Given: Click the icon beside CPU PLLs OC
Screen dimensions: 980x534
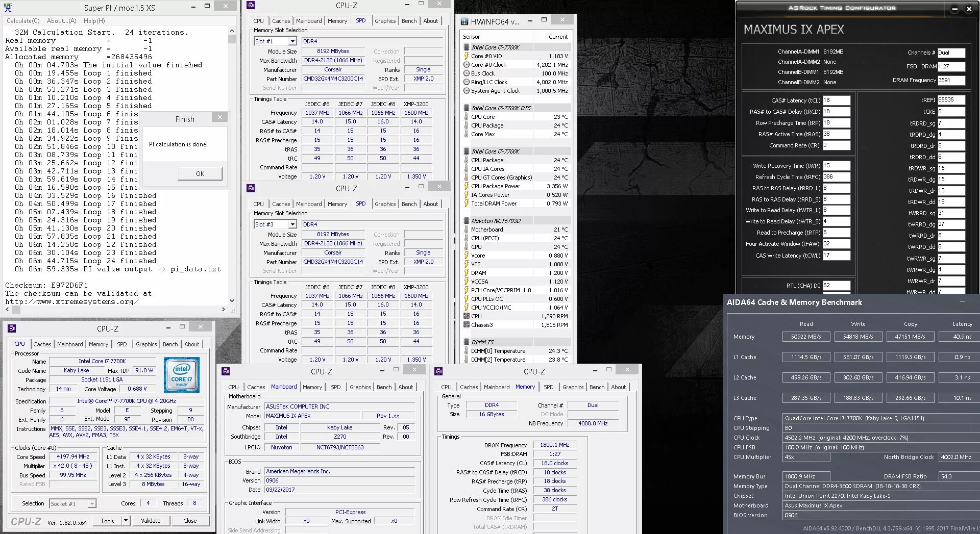Looking at the screenshot, I should coord(467,299).
